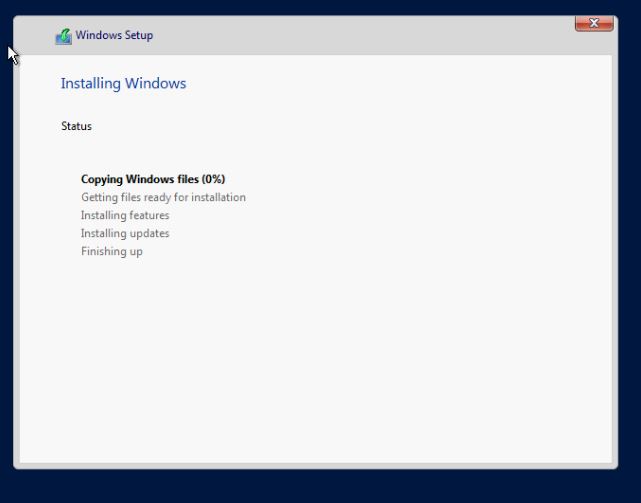The height and width of the screenshot is (503, 641).
Task: Click the Windows Setup title text
Action: (114, 35)
